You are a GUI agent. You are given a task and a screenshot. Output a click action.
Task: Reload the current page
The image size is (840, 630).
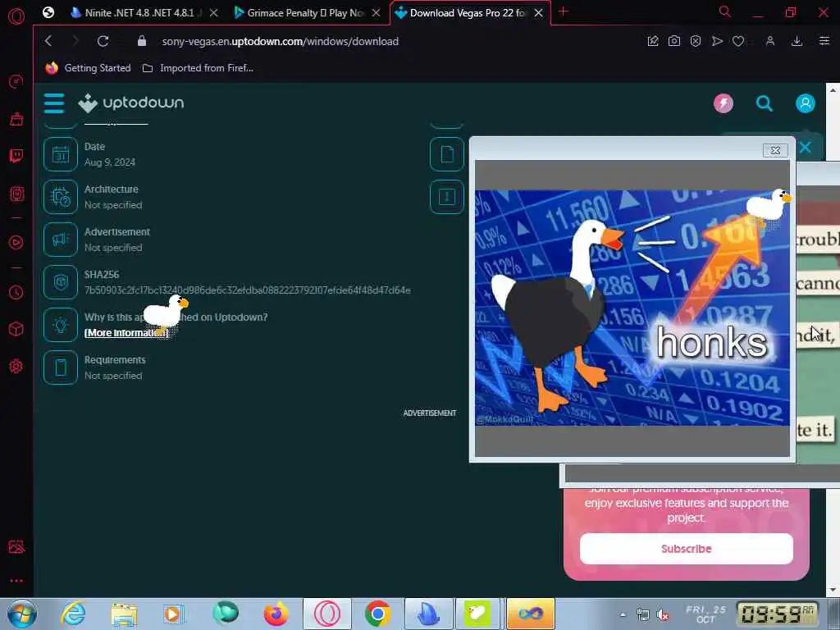click(x=103, y=41)
